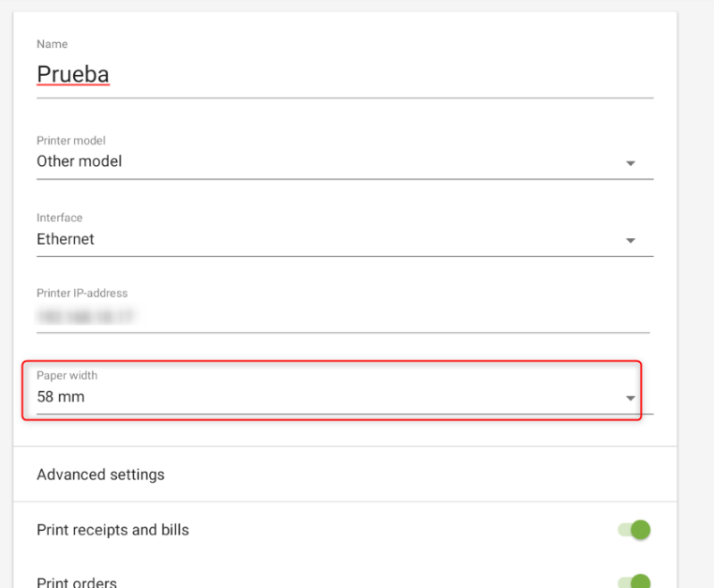The height and width of the screenshot is (588, 714).
Task: Click the Printer IP-address field label
Action: (82, 293)
